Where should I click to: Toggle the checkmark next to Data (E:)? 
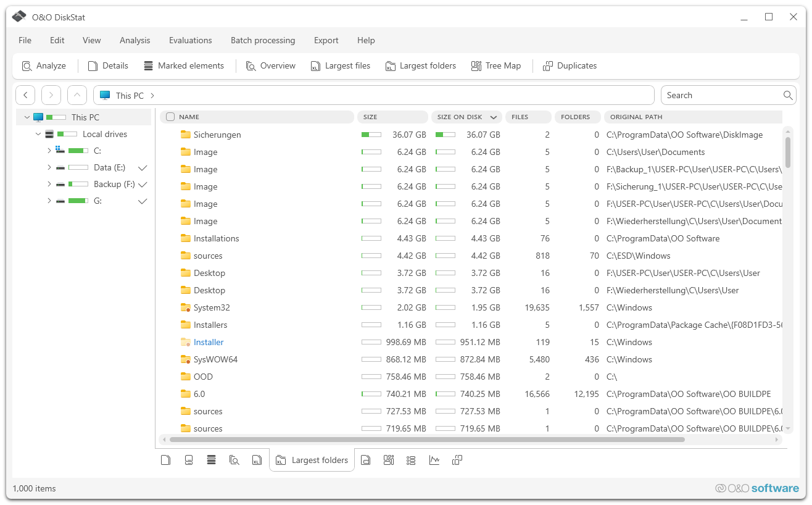point(143,168)
